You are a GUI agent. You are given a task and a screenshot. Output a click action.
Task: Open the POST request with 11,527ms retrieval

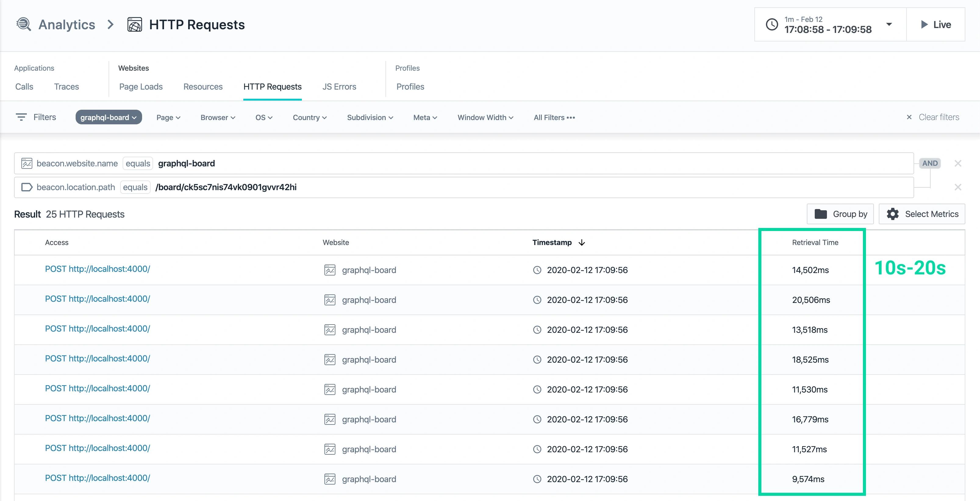[x=97, y=448]
